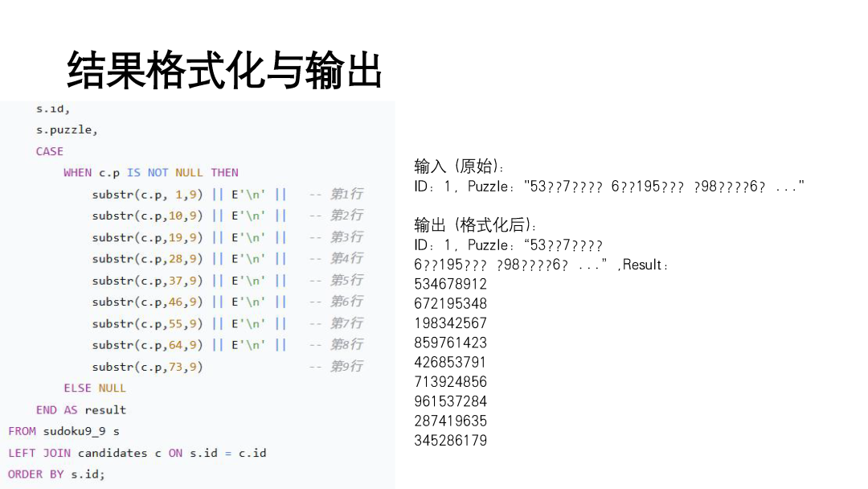
Task: Click the comment -- 第3行
Action: tap(336, 237)
